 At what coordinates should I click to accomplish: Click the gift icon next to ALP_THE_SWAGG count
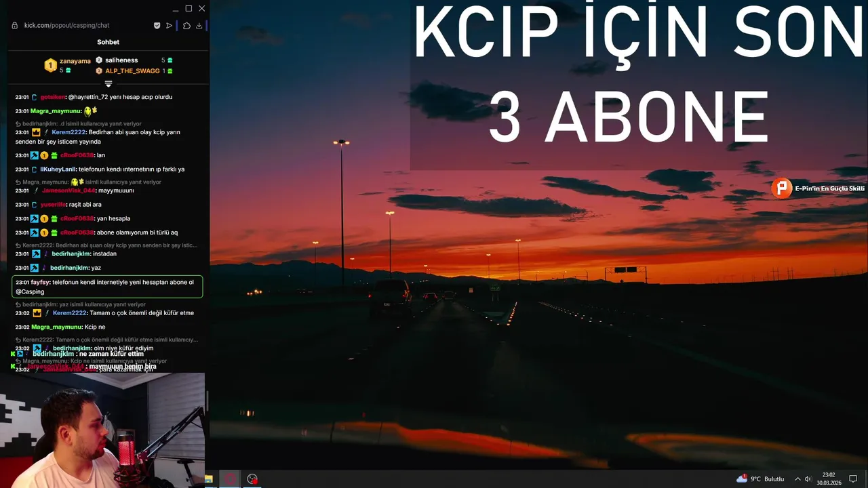(170, 71)
